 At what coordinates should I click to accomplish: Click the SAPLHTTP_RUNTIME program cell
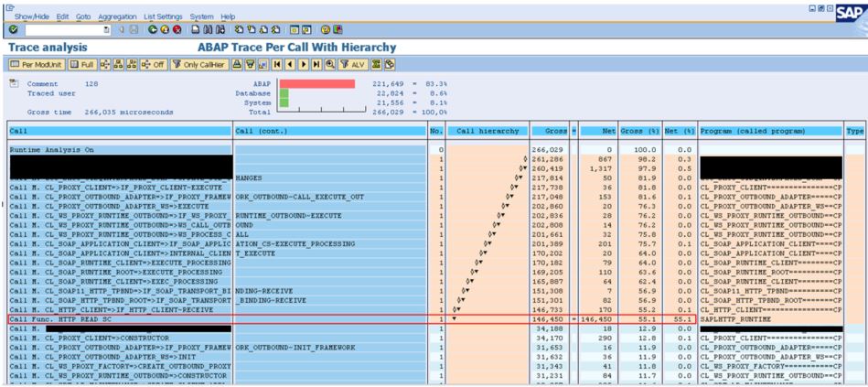pyautogui.click(x=735, y=319)
